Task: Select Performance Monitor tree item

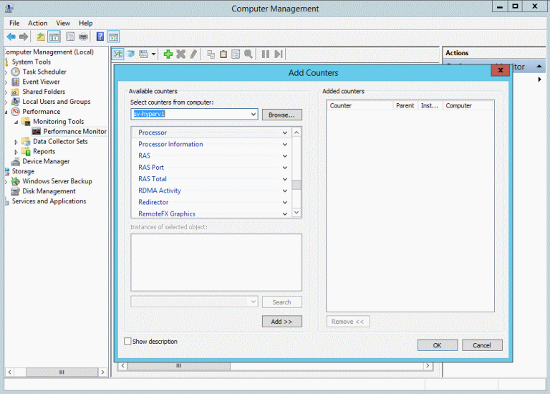Action: (75, 132)
